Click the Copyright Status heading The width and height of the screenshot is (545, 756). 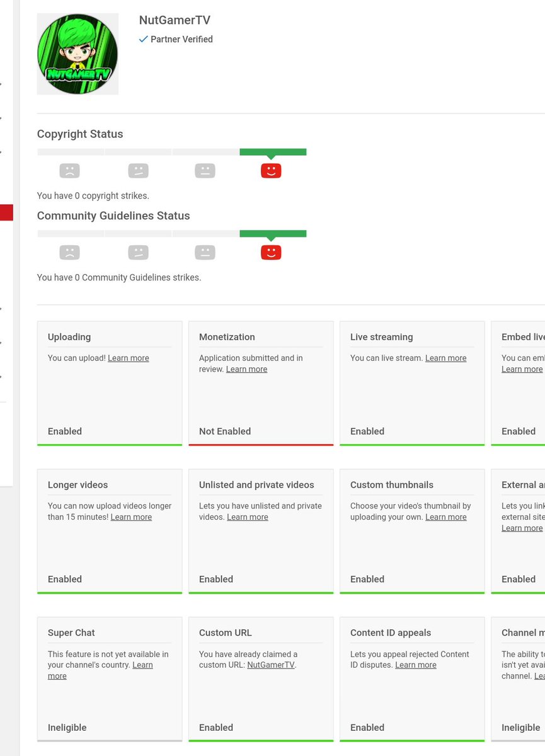click(80, 134)
